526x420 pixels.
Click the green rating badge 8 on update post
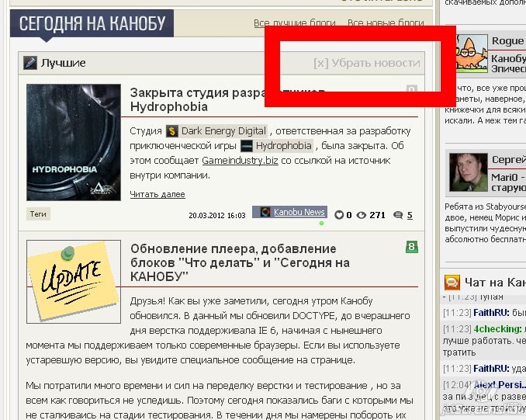[412, 247]
